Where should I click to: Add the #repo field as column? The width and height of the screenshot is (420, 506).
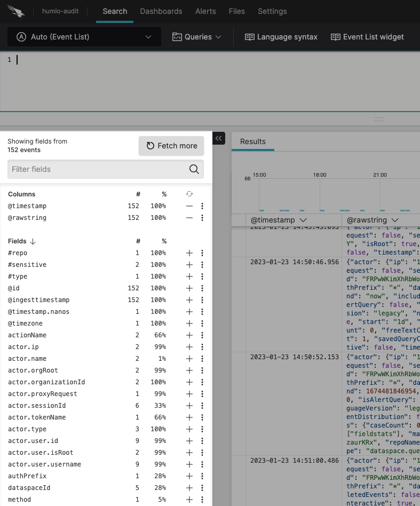[x=189, y=253]
